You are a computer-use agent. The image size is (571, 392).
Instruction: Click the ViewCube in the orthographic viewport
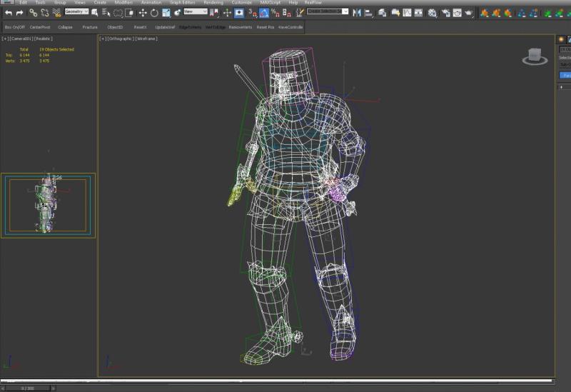pyautogui.click(x=535, y=56)
